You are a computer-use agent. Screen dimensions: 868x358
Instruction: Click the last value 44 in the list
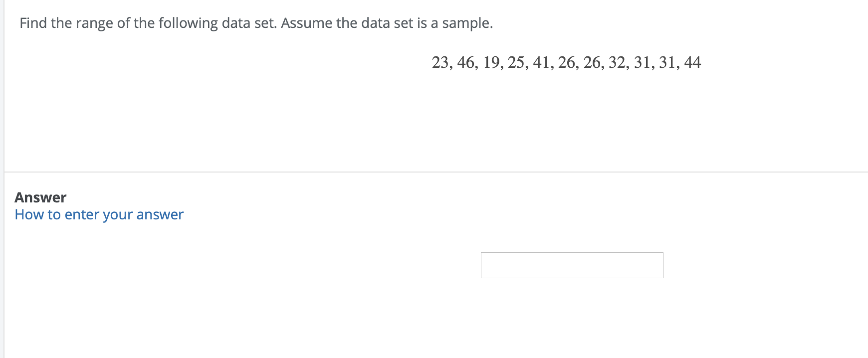pos(692,62)
